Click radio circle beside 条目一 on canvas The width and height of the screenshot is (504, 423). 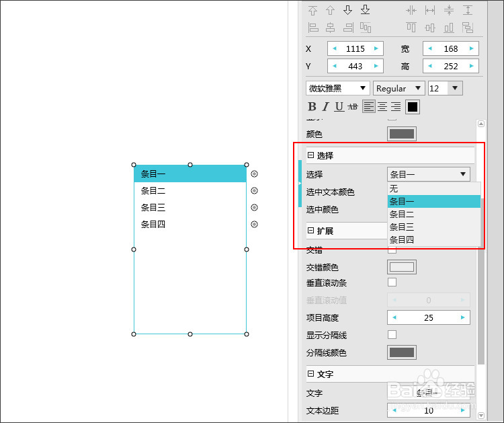[x=254, y=174]
